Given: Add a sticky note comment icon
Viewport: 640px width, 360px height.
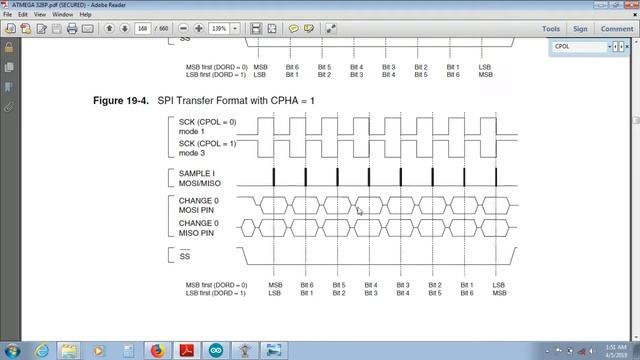Looking at the screenshot, I should 293,29.
